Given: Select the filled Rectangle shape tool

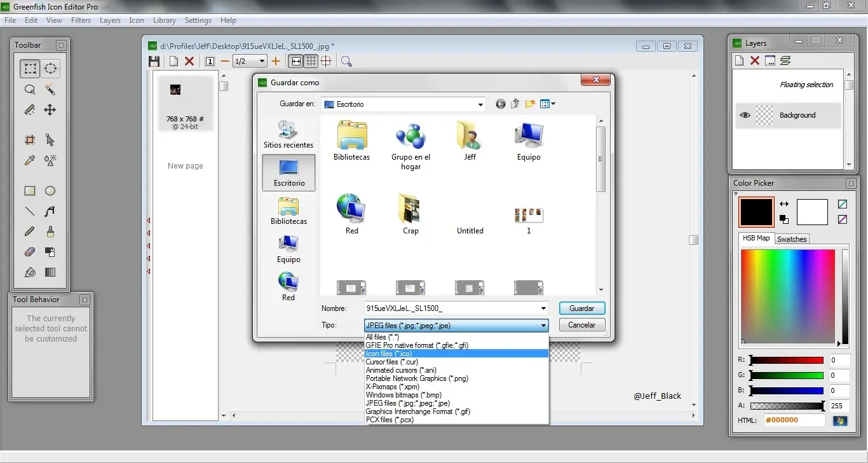Looking at the screenshot, I should coord(30,191).
